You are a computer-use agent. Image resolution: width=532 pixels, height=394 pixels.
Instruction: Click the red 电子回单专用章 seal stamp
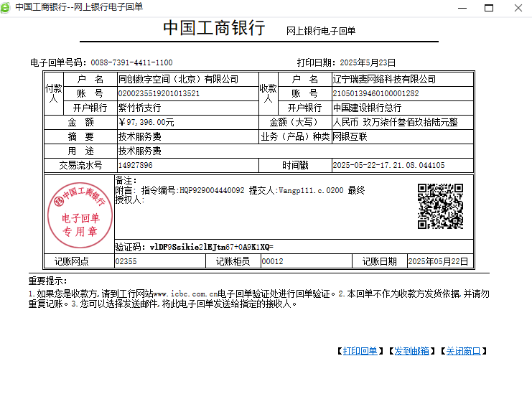pos(80,215)
